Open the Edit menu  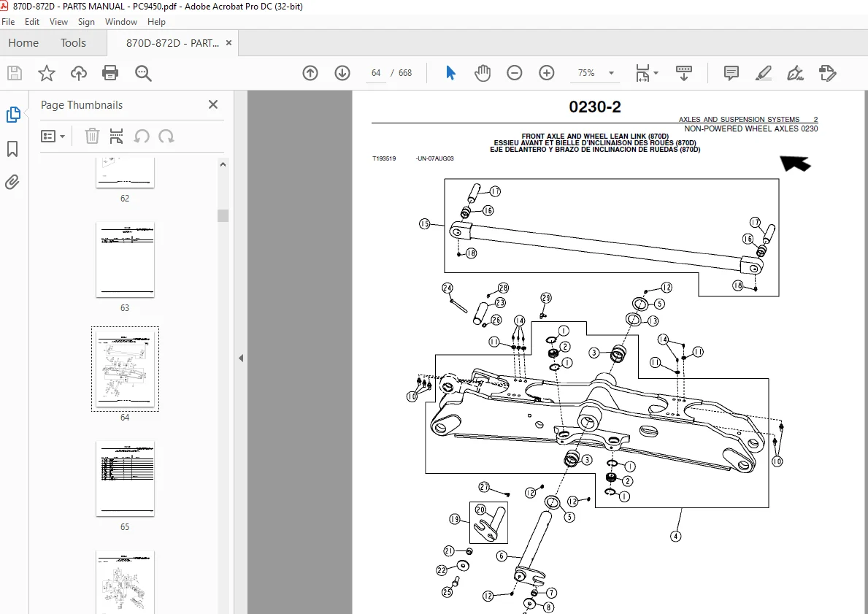pos(32,22)
